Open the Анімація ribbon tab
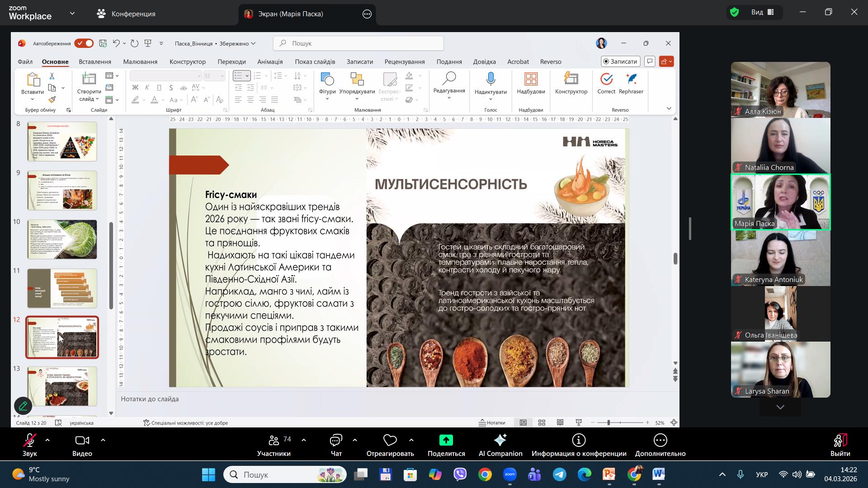This screenshot has width=868, height=488. pyautogui.click(x=270, y=61)
